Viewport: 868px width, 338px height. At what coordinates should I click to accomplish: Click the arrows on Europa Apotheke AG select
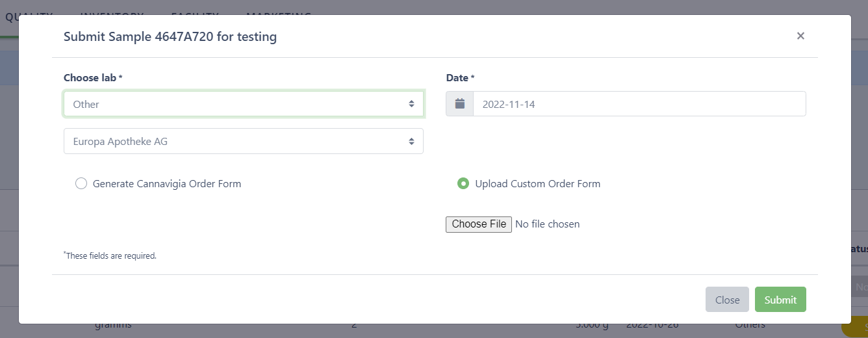(411, 141)
